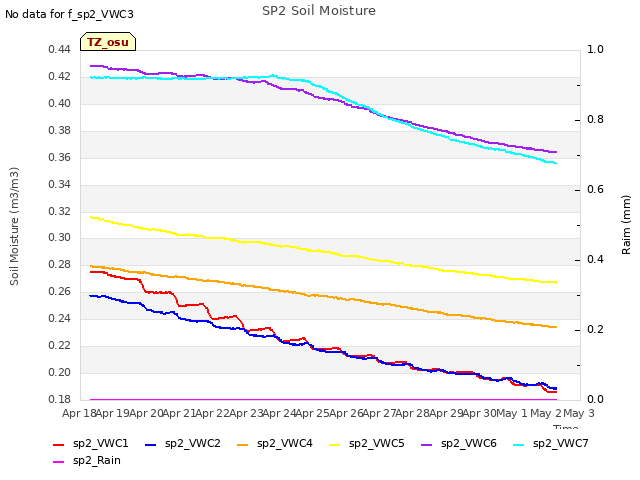Click the 0.44 left axis value
The width and height of the screenshot is (640, 480).
click(59, 50)
